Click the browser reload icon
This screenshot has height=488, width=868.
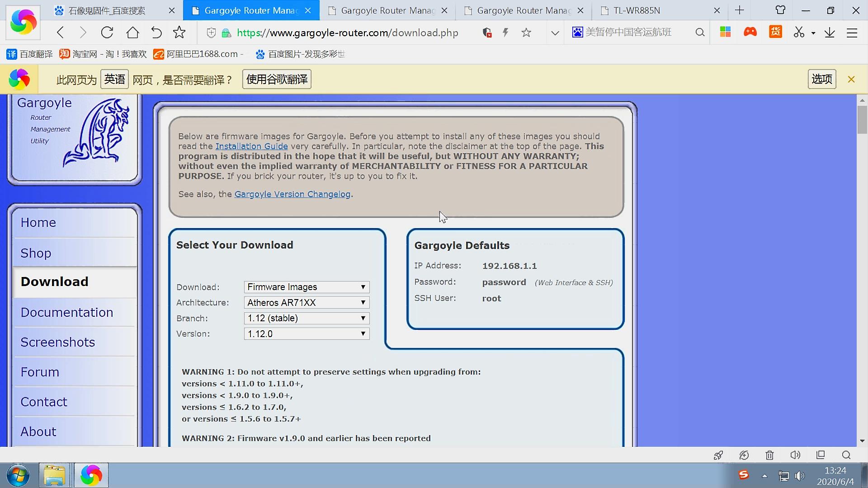[x=107, y=33]
